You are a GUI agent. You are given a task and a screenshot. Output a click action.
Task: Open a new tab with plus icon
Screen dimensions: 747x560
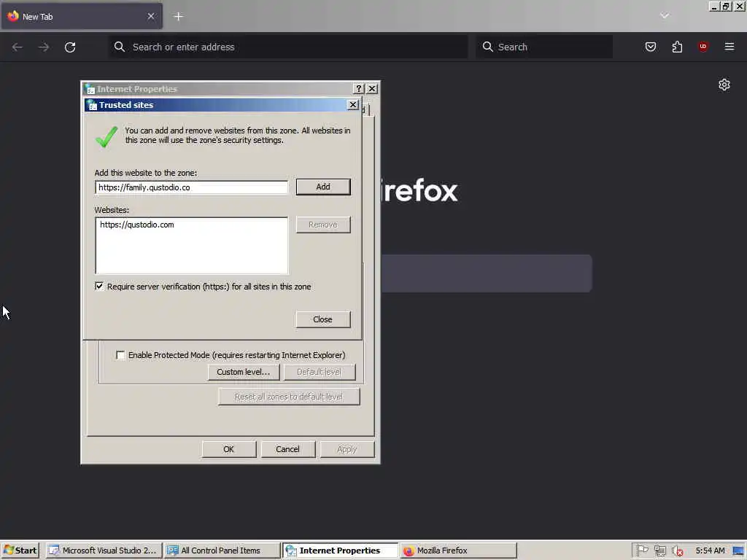click(x=178, y=17)
